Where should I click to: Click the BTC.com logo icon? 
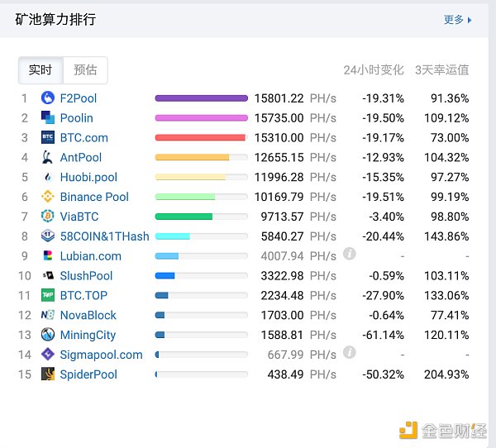pos(48,138)
